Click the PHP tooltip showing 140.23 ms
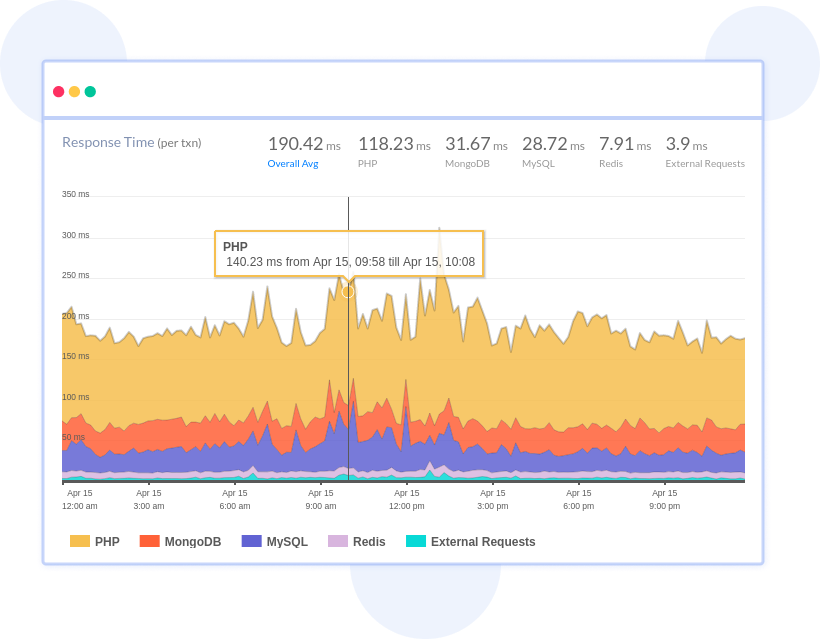820x639 pixels. pos(349,254)
